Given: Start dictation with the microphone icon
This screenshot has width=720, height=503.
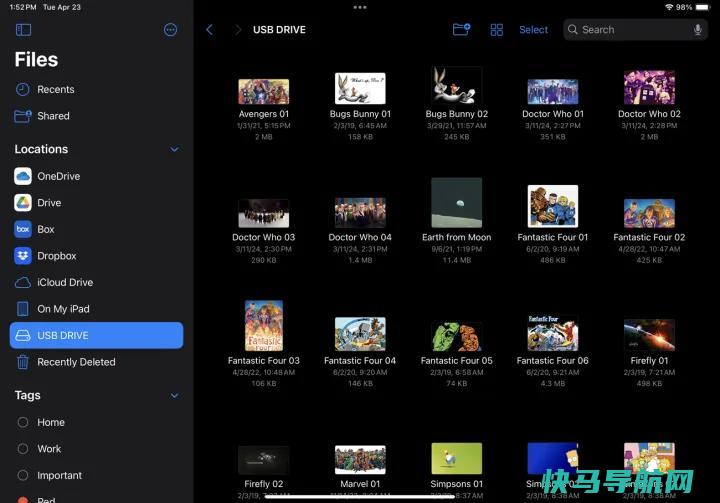Looking at the screenshot, I should point(697,30).
